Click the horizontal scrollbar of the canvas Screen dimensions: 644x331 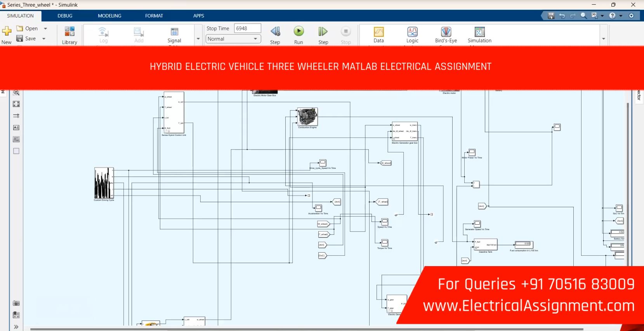point(307,329)
